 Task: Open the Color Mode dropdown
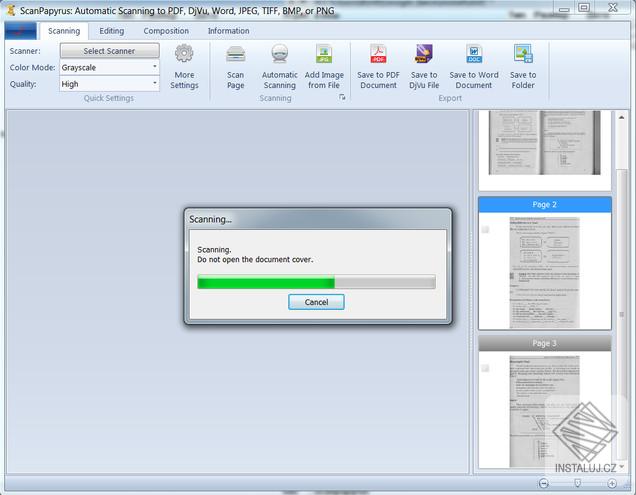pyautogui.click(x=110, y=67)
